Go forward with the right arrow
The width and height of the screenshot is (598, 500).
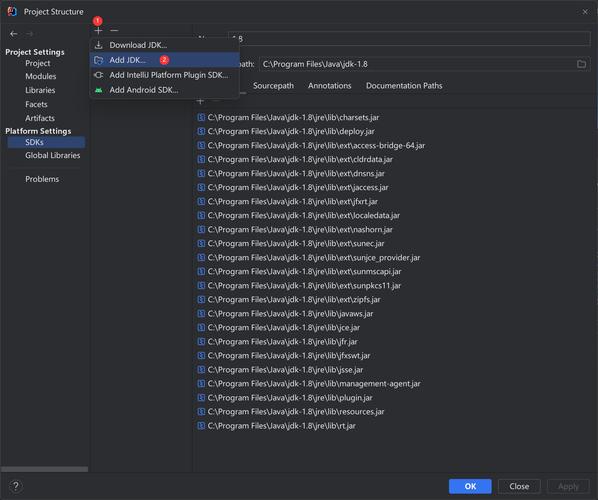tap(29, 34)
